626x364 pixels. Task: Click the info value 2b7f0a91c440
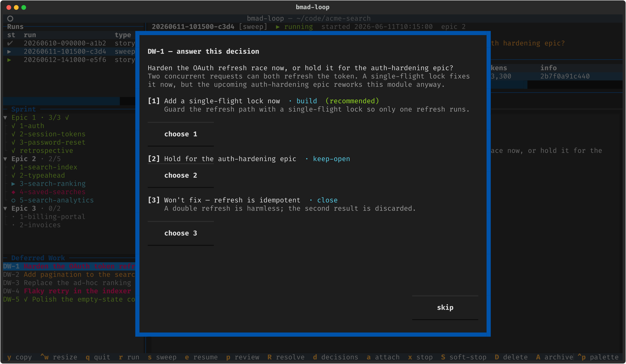tap(565, 76)
